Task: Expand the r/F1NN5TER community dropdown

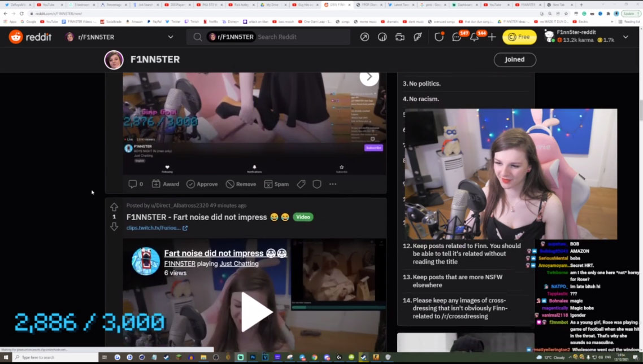Action: pyautogui.click(x=171, y=37)
